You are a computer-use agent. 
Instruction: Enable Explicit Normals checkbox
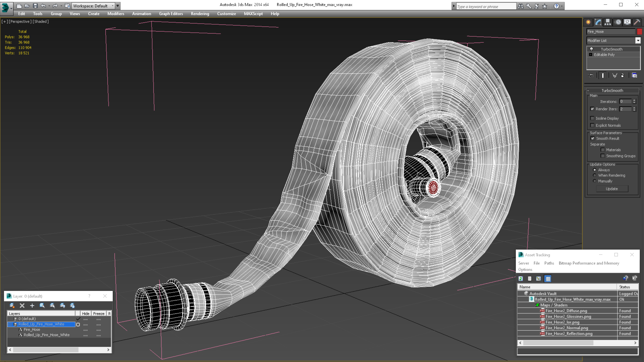592,125
